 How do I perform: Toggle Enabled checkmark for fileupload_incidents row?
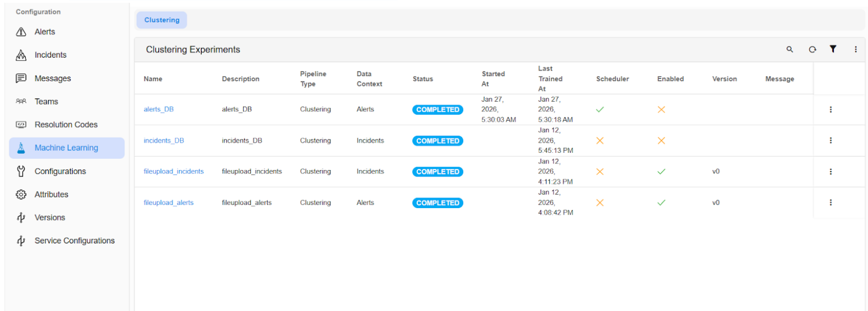coord(661,172)
